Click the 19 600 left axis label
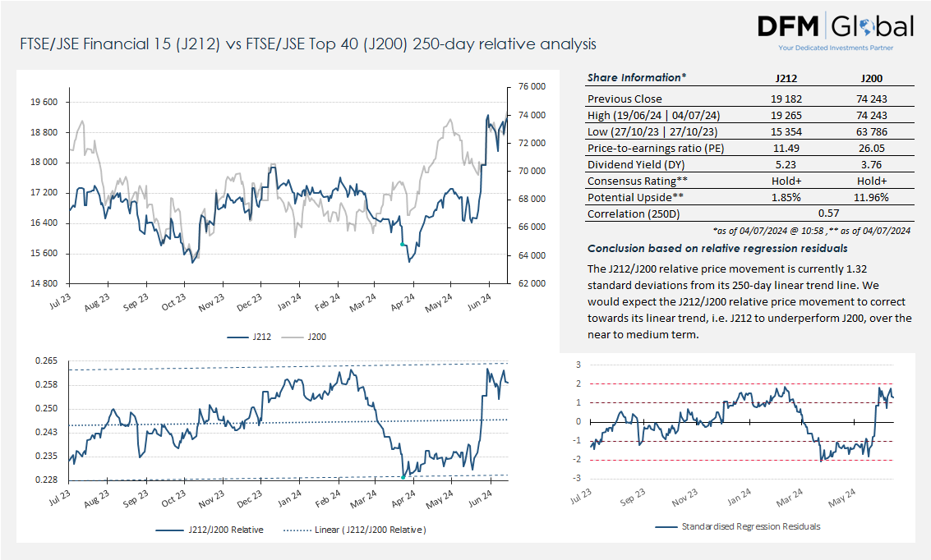 44,102
